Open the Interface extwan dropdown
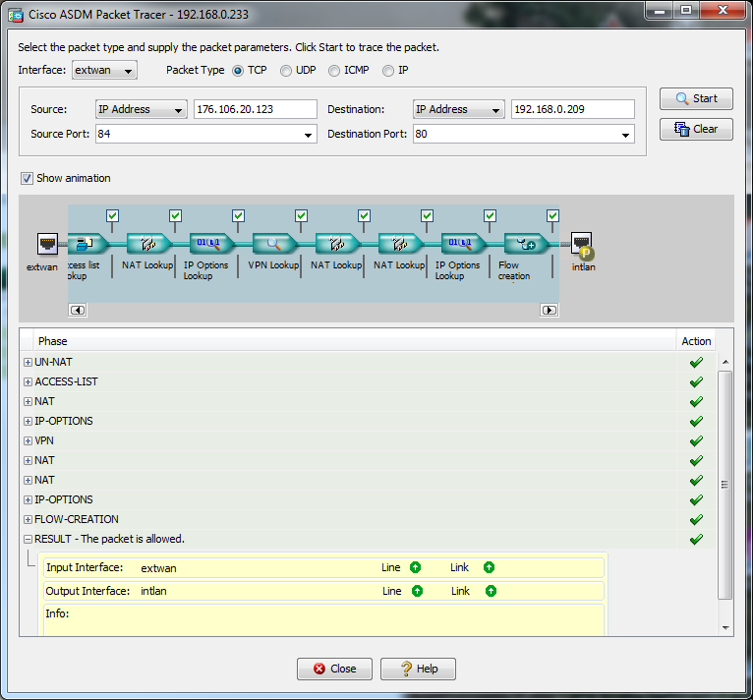 click(x=104, y=70)
